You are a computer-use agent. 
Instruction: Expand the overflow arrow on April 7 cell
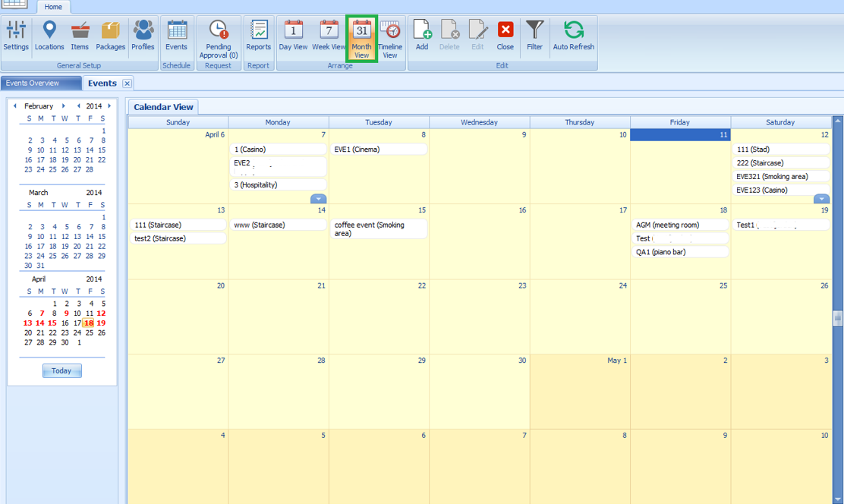coord(319,198)
